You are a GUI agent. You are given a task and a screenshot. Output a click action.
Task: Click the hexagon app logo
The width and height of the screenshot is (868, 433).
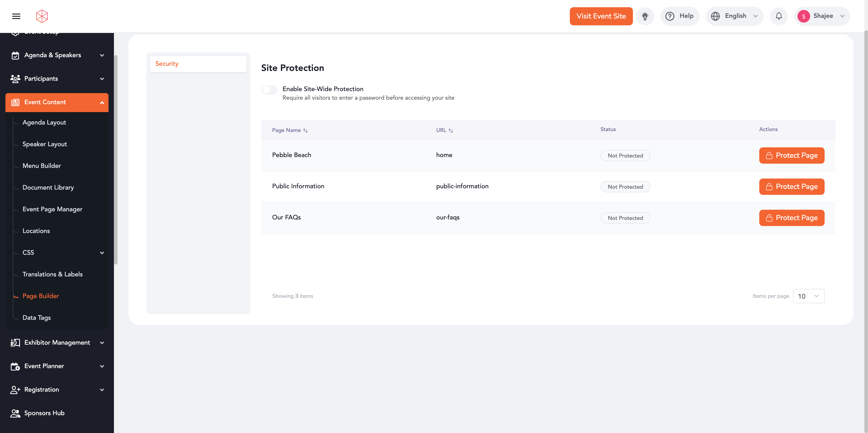[42, 16]
